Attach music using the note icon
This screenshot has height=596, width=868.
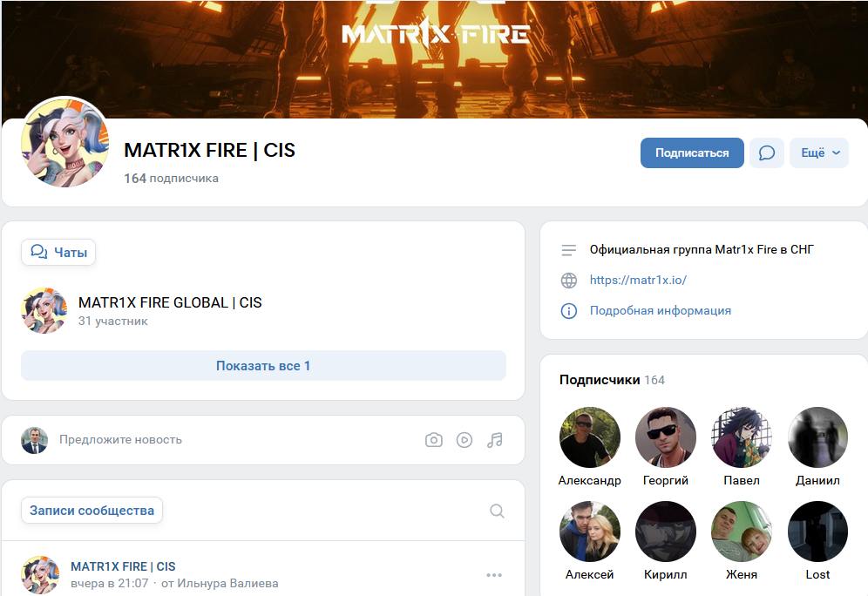pos(495,440)
